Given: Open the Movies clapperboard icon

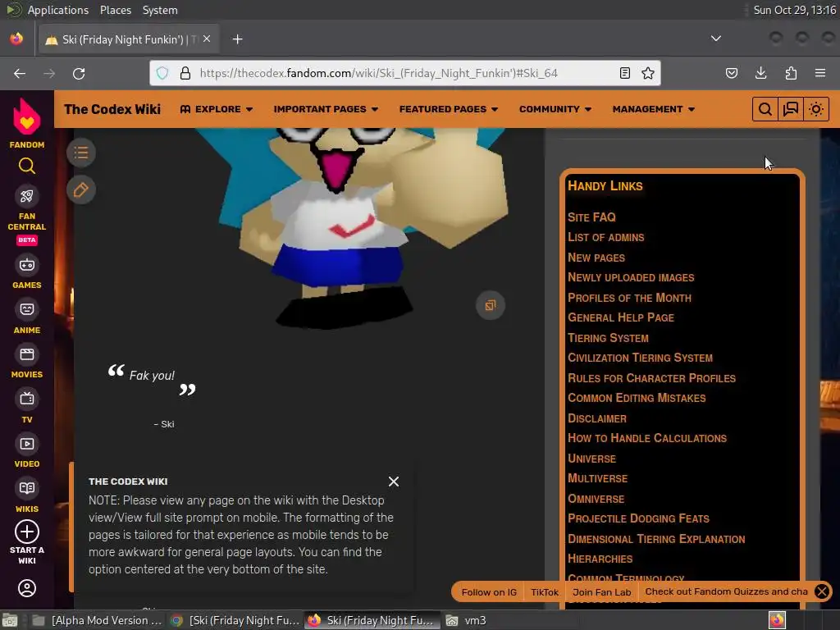Looking at the screenshot, I should coord(27,354).
